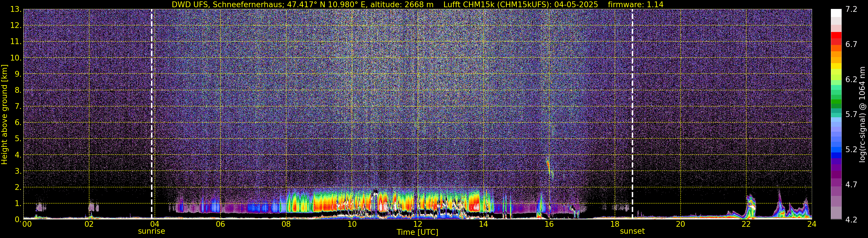The image size is (868, 238).
Task: Click the '7.2' colorbar value
Action: [851, 10]
